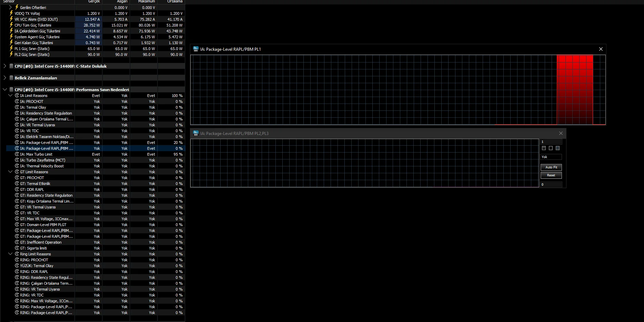The height and width of the screenshot is (322, 644).
Task: Click the chip icon of Bellek Zamanlamaları
Action: 11,78
